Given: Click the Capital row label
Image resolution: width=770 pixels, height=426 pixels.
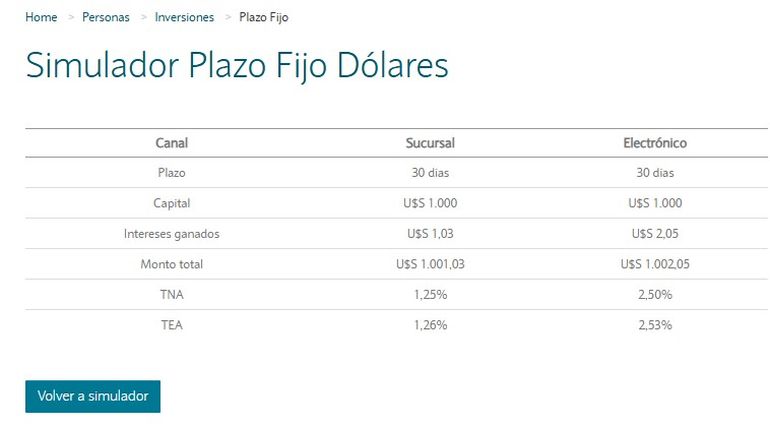Looking at the screenshot, I should tap(171, 203).
